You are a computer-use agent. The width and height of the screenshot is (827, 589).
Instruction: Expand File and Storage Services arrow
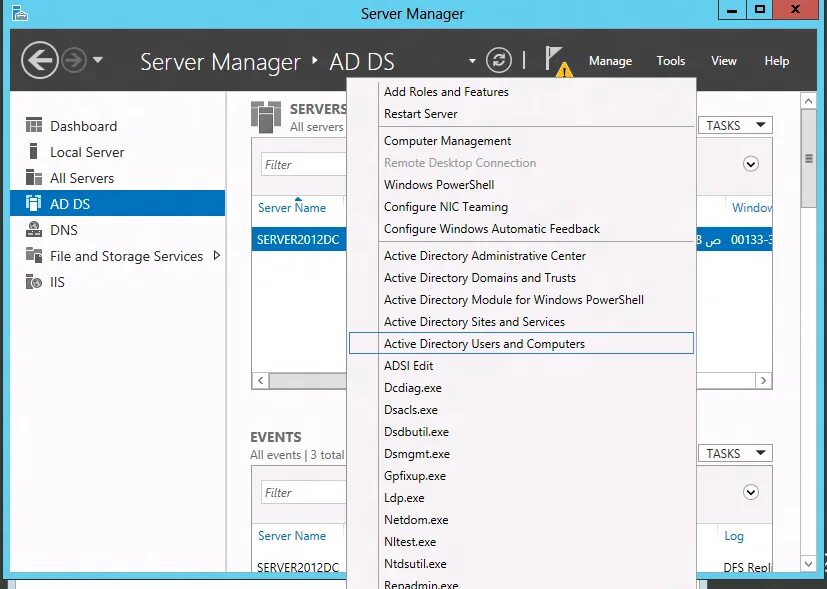[216, 256]
